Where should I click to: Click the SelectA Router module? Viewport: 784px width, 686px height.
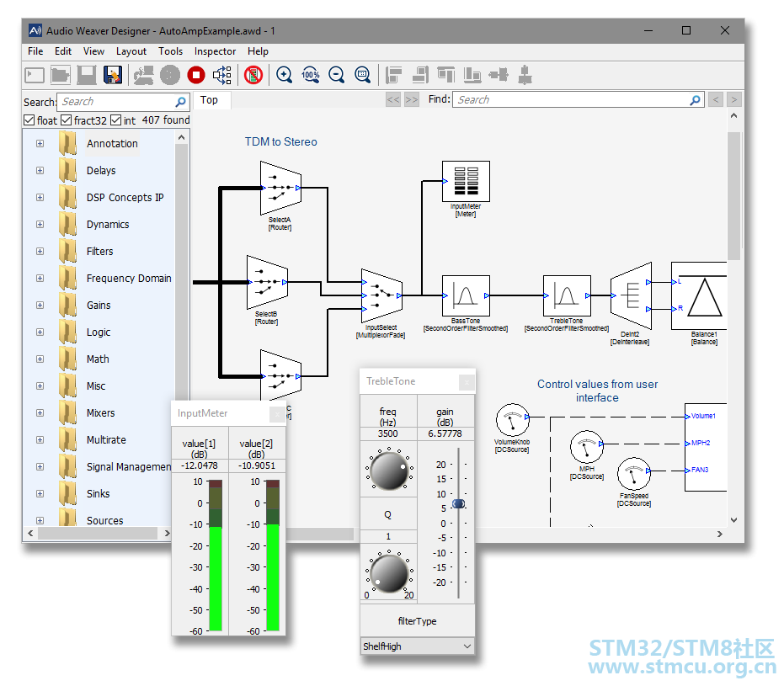280,189
